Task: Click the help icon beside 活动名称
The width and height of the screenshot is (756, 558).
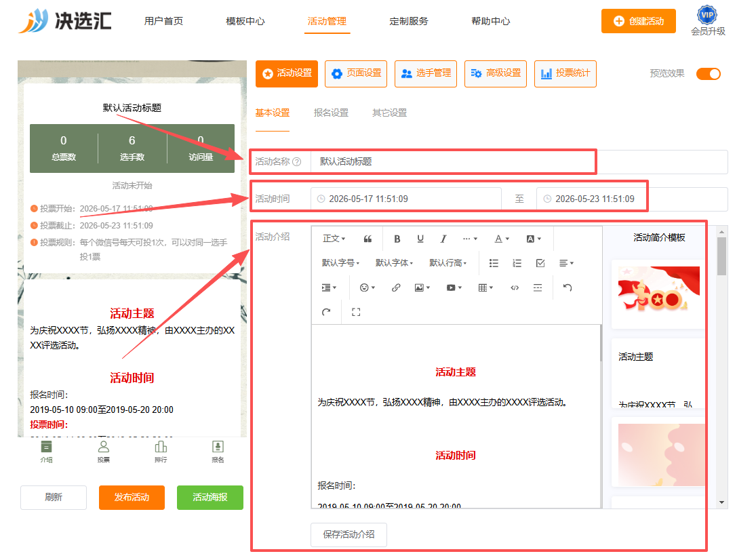Action: point(297,161)
